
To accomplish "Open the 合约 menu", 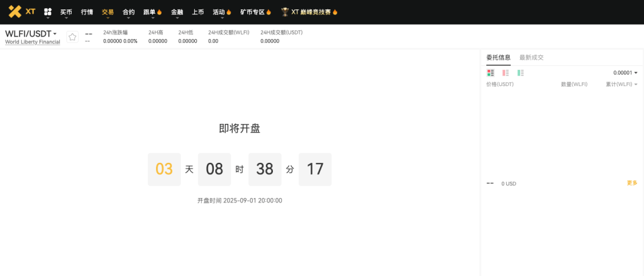I will pyautogui.click(x=128, y=12).
